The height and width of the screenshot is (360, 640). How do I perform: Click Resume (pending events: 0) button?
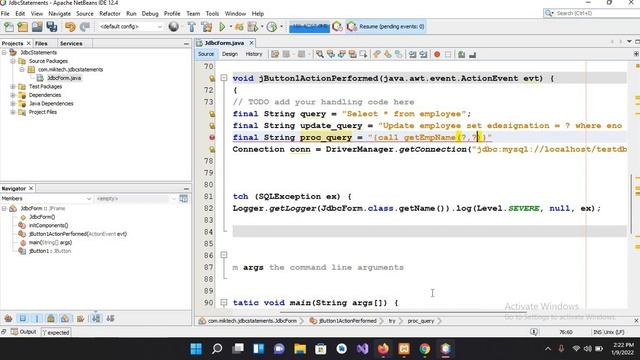386,27
